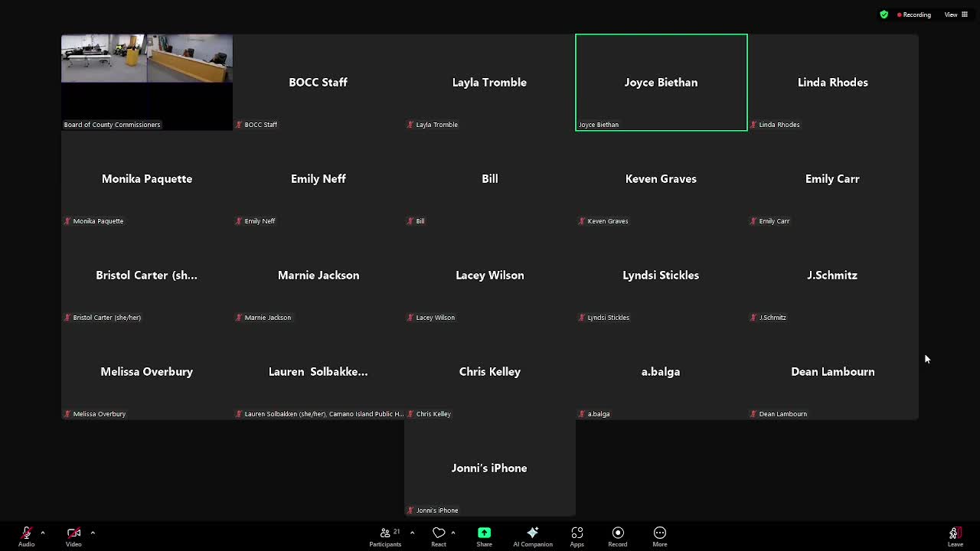Expand the arrow next to React

click(x=453, y=533)
